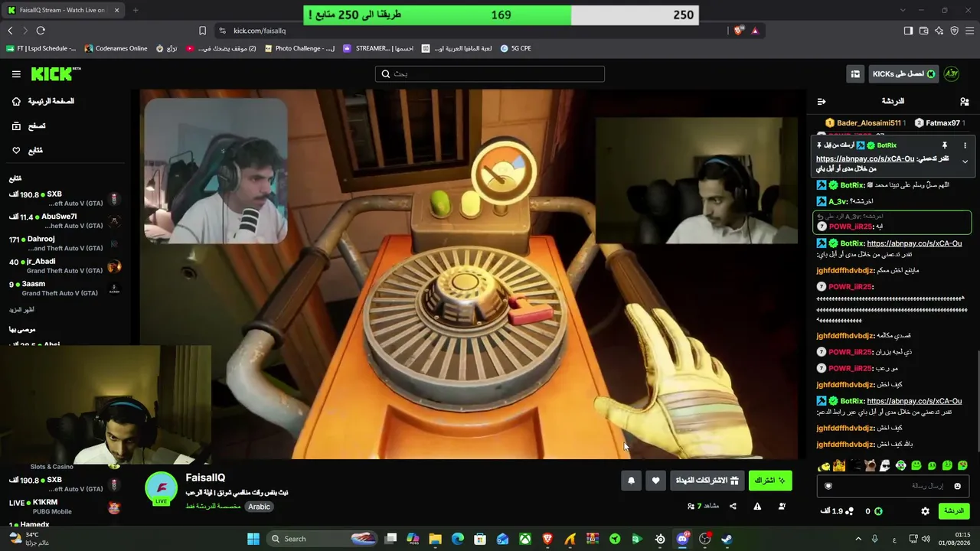Open the Photo Challenge bookmark
The image size is (980, 551).
pyautogui.click(x=299, y=48)
